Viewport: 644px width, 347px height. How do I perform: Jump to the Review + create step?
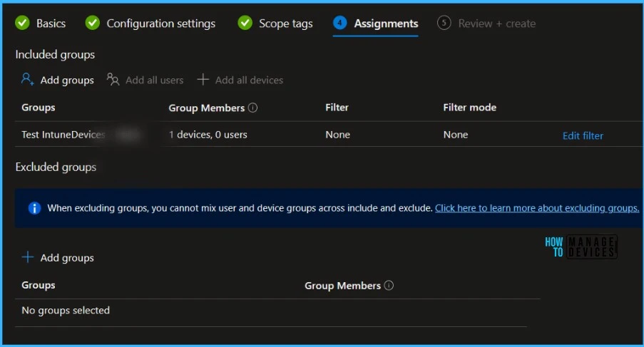click(496, 24)
